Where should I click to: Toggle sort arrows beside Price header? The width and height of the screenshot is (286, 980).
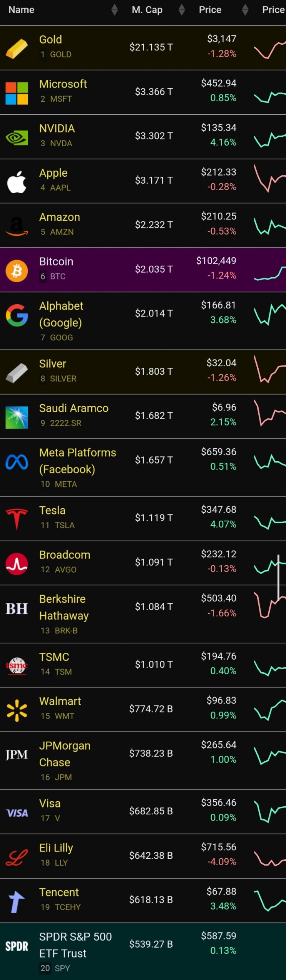245,10
